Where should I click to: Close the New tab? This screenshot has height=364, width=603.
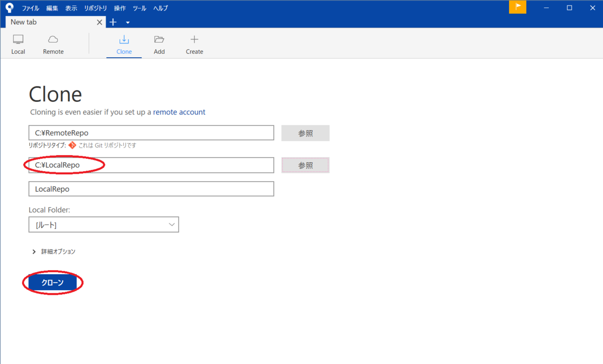(99, 22)
